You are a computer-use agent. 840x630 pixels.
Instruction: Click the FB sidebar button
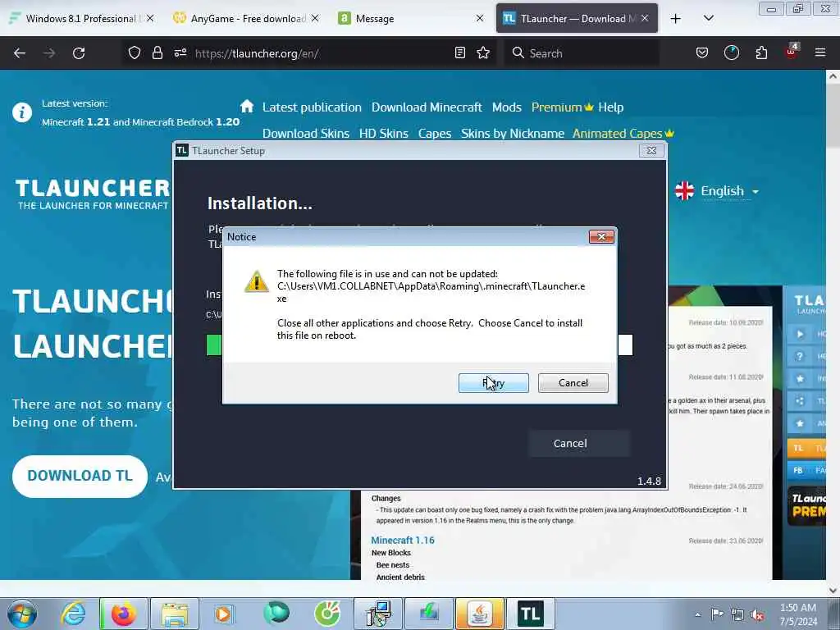[x=806, y=470]
